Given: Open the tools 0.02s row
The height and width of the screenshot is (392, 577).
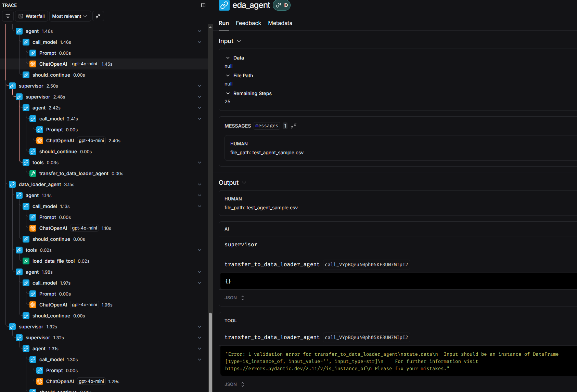Looking at the screenshot, I should coord(104,250).
